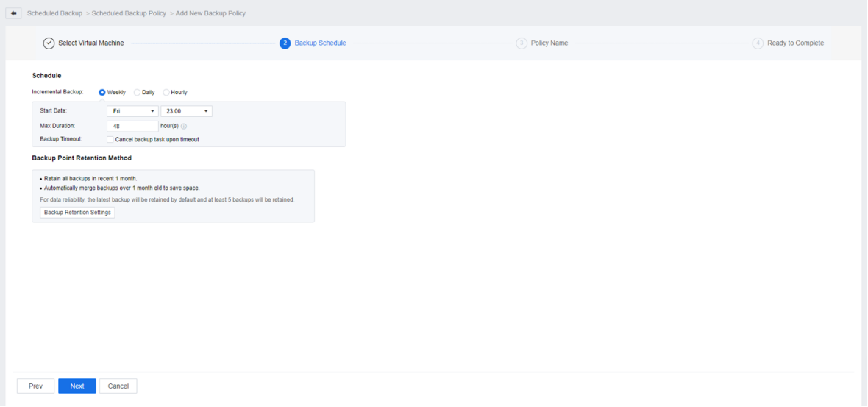Click Add New Backup Policy breadcrumb
The width and height of the screenshot is (868, 407).
pos(211,13)
